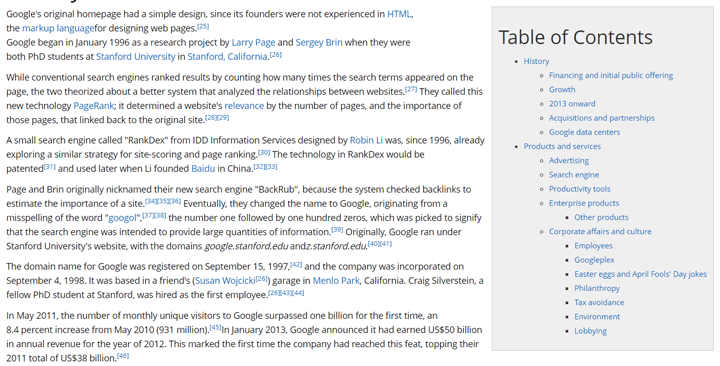Jump to the Tax avoidance section
720x366 pixels.
599,304
